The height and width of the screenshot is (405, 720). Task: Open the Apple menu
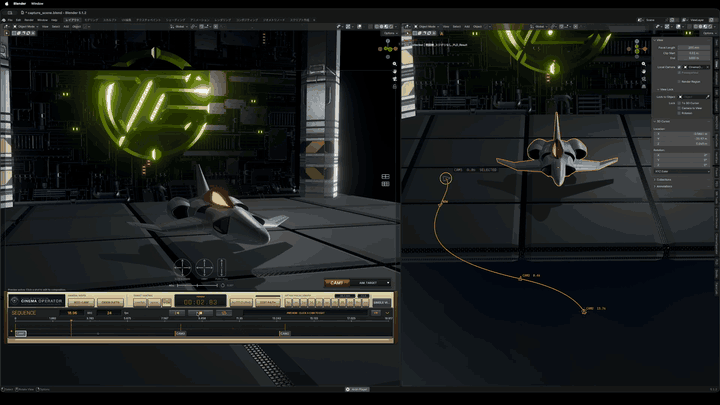6,4
